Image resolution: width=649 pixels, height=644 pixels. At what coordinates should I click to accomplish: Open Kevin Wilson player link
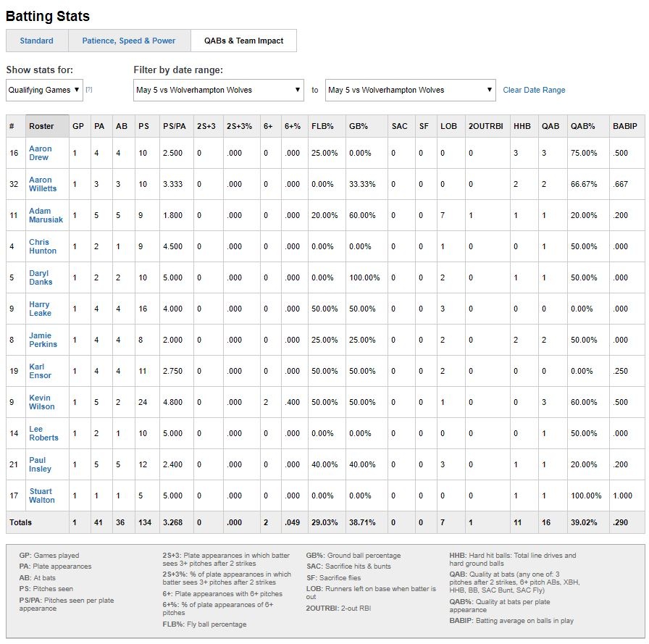[x=41, y=402]
